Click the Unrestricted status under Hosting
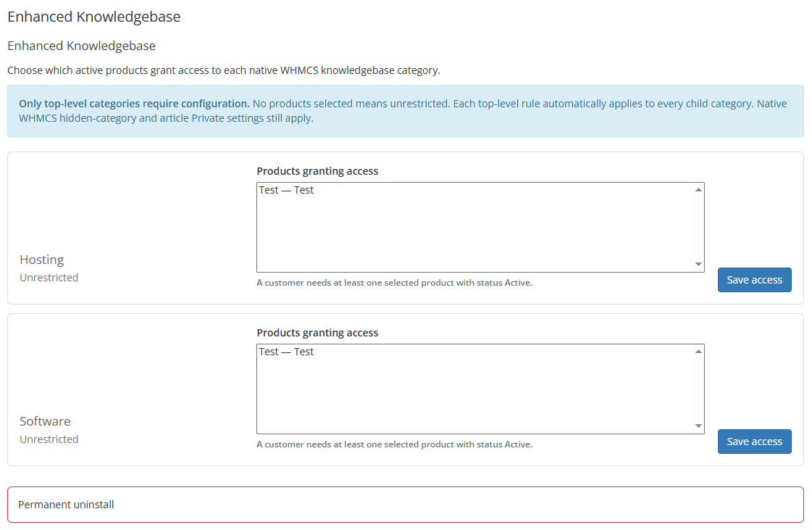The image size is (812, 530). coord(49,278)
